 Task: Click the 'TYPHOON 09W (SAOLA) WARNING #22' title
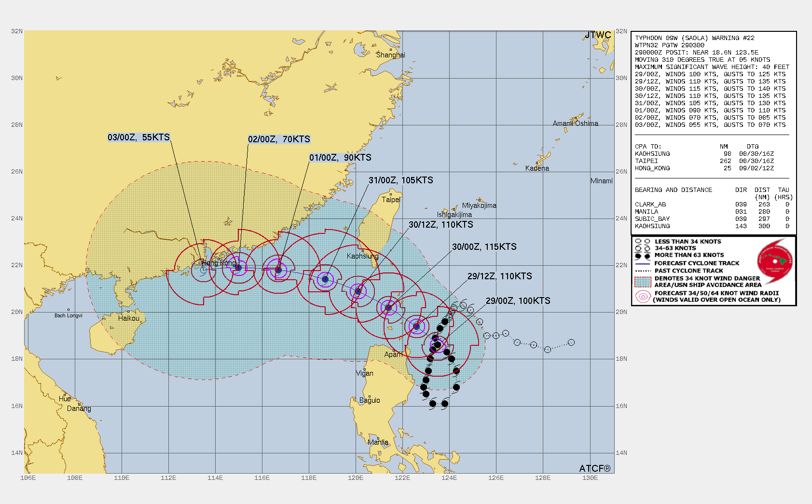point(694,38)
